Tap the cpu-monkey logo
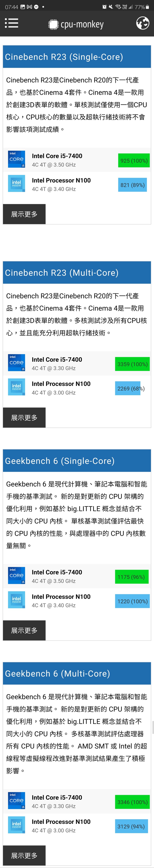The image size is (154, 868). click(76, 24)
